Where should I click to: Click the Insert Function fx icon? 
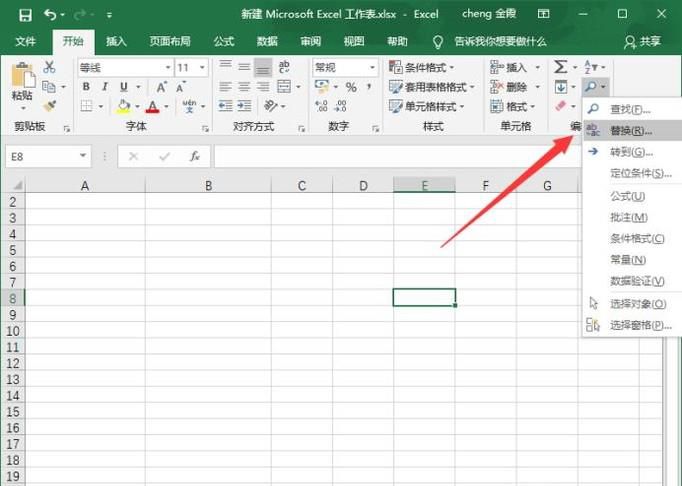coord(195,157)
